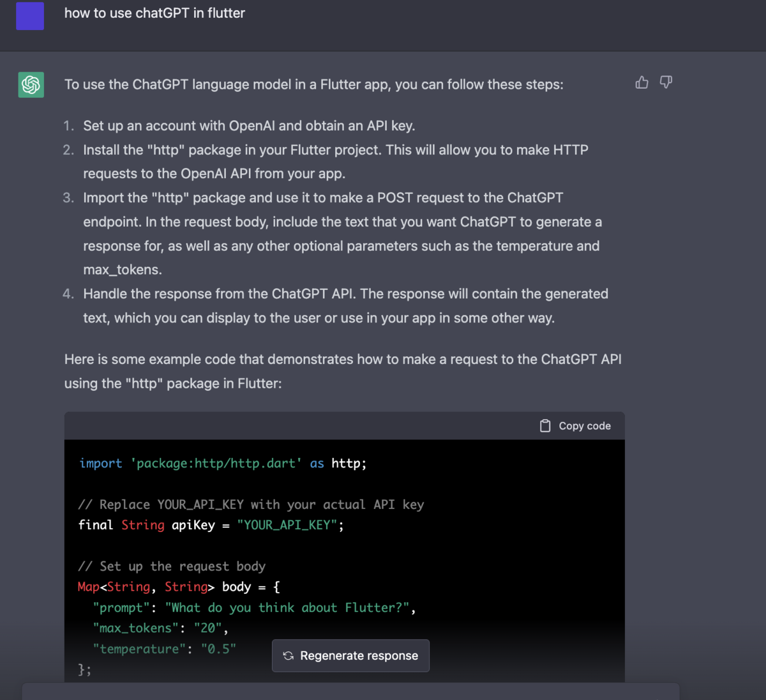Click the "// Replace YOUR_API_KEY" comment line
This screenshot has height=700, width=766.
point(251,505)
